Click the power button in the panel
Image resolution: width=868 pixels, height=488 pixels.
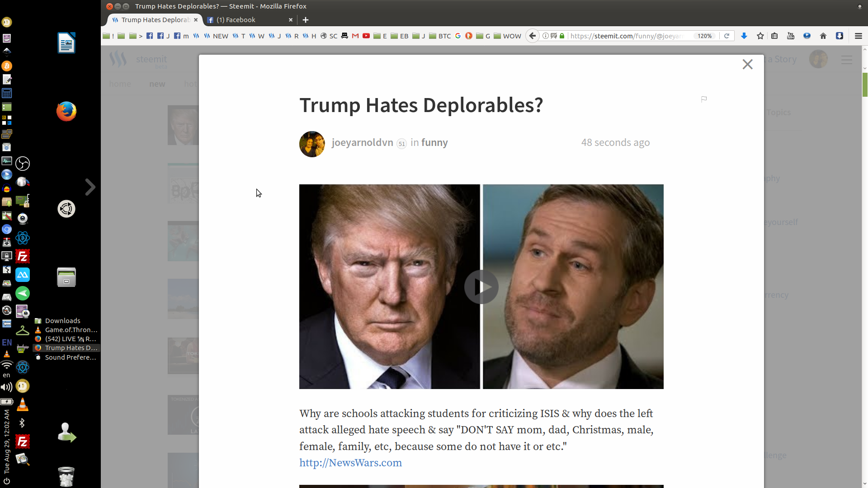(x=6, y=481)
